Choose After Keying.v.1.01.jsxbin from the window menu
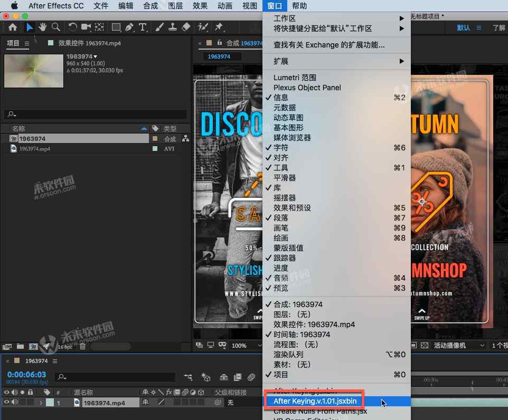This screenshot has width=508, height=420. click(x=336, y=401)
